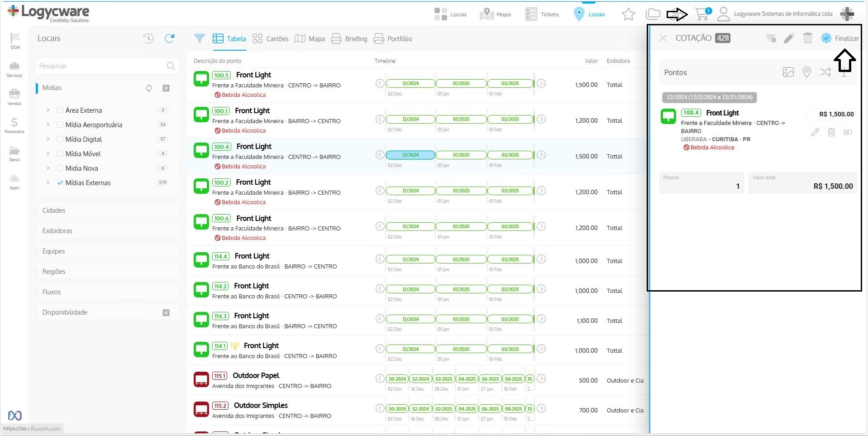Open the blue funnel filter icon

coord(200,38)
